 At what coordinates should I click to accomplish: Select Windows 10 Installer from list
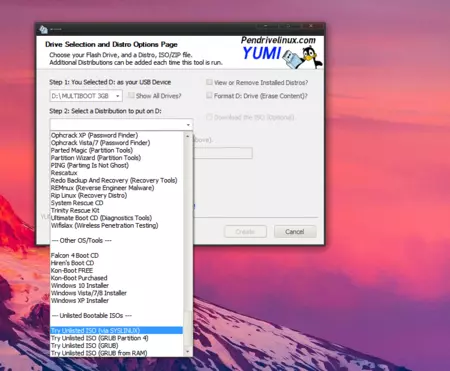point(80,285)
